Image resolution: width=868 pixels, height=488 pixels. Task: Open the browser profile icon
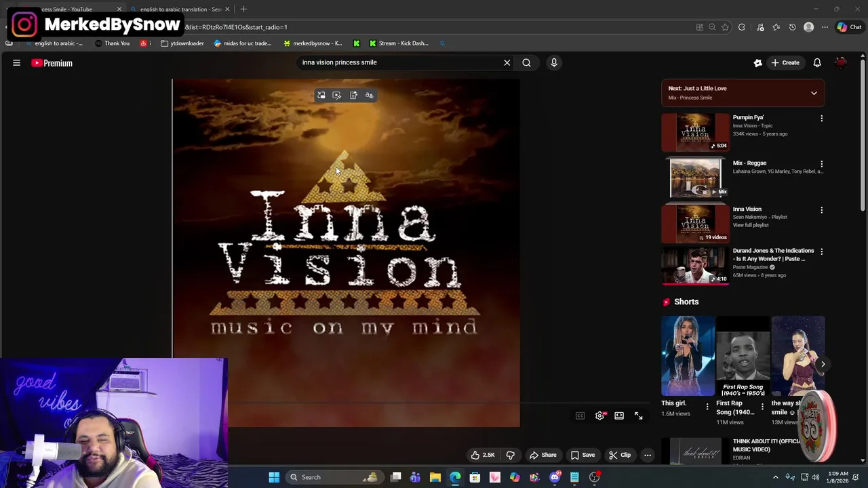[808, 27]
